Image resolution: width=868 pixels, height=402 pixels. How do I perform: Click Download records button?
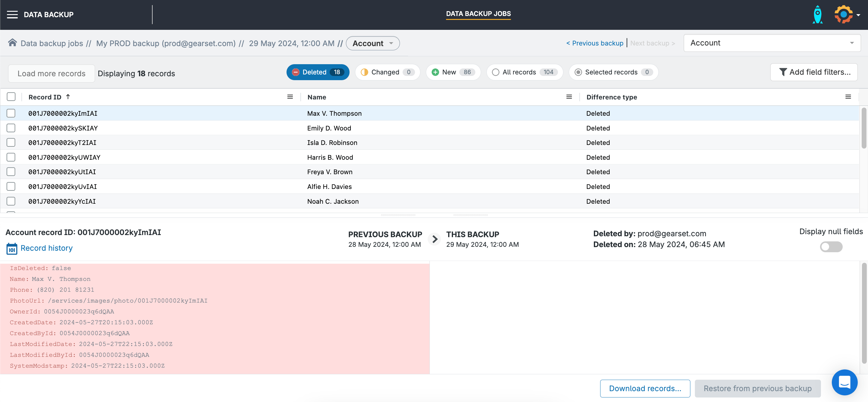(645, 388)
